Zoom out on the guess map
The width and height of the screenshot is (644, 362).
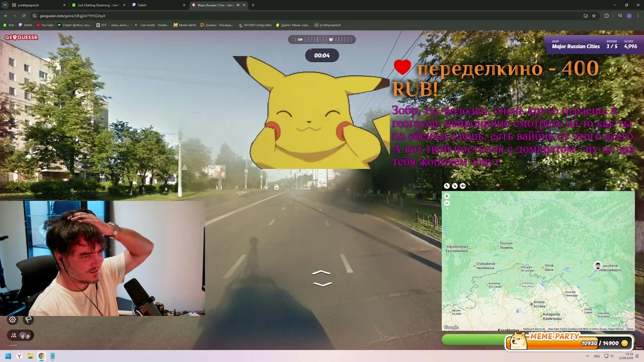(x=447, y=203)
